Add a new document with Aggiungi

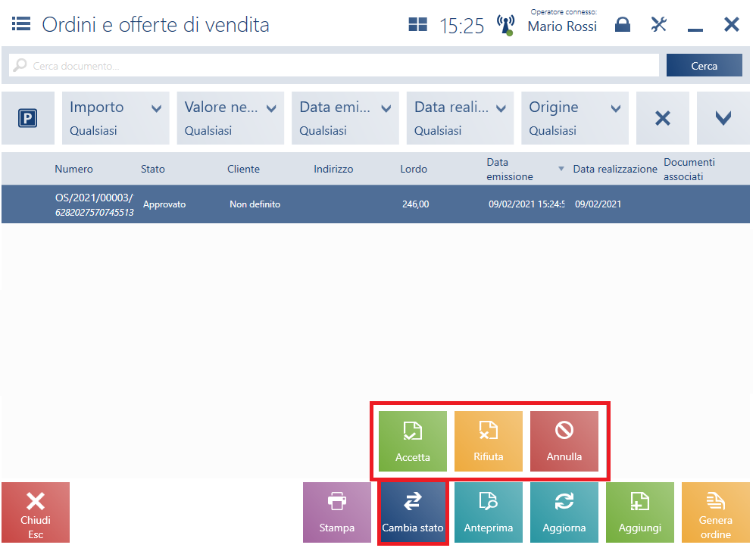tap(640, 512)
